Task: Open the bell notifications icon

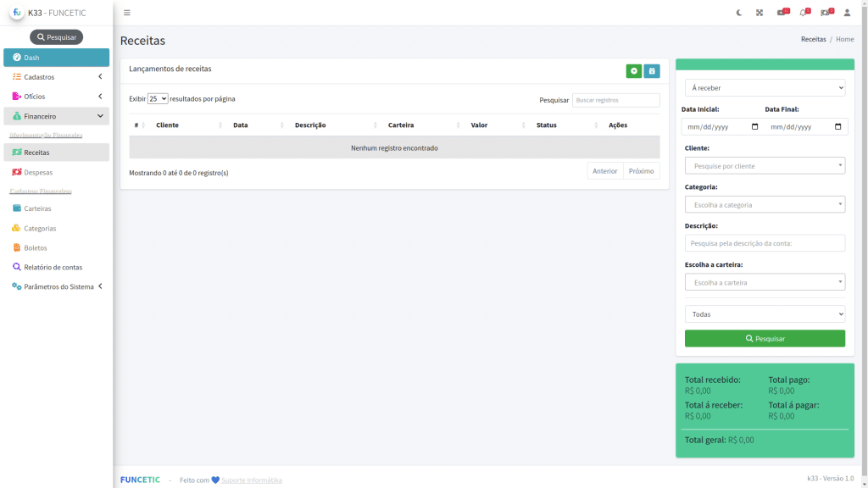Action: pyautogui.click(x=804, y=12)
